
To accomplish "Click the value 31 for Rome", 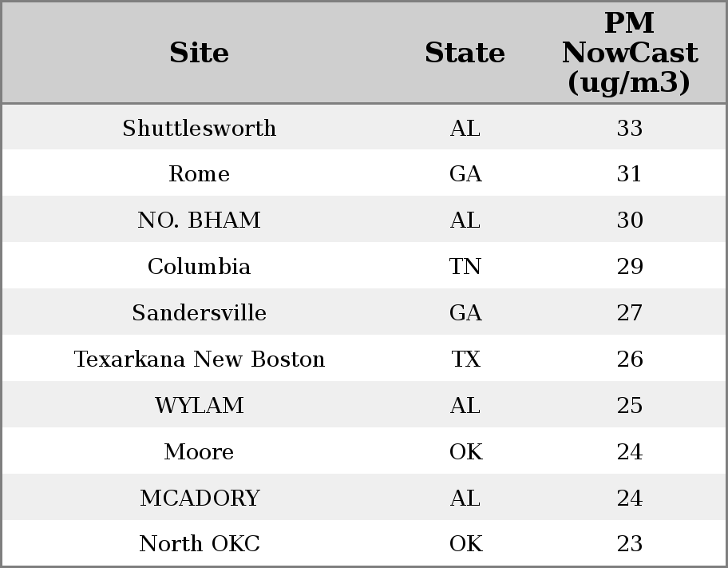I will pyautogui.click(x=629, y=174).
